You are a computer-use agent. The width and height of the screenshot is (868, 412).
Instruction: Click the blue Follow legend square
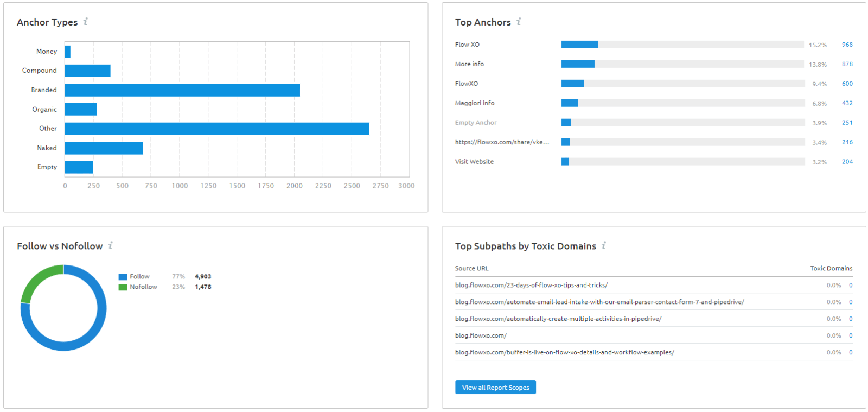coord(123,277)
